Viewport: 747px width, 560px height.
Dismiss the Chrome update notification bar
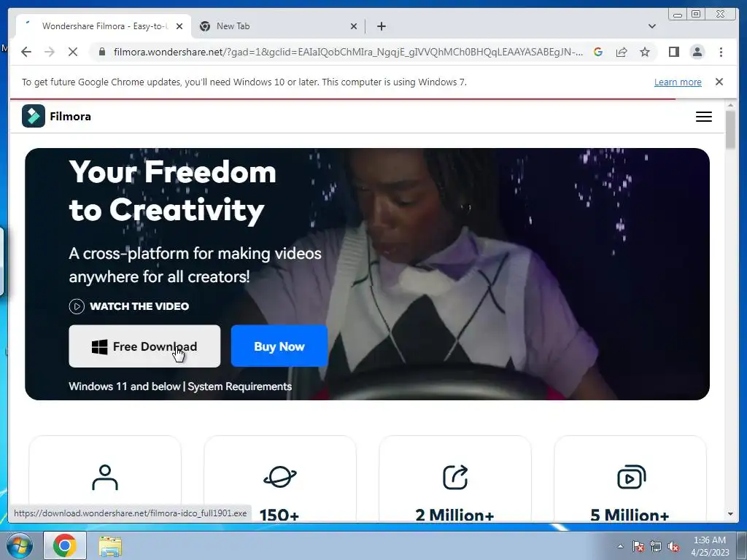coord(719,82)
